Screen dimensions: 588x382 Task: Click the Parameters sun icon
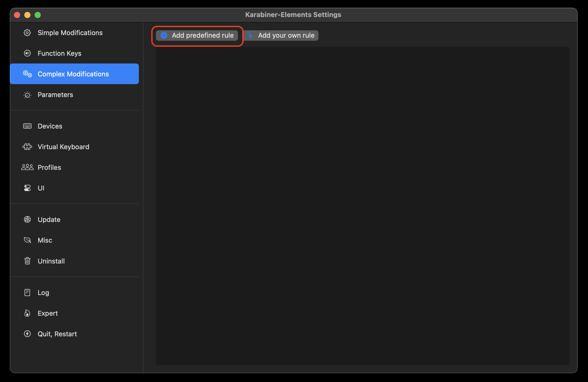point(27,95)
